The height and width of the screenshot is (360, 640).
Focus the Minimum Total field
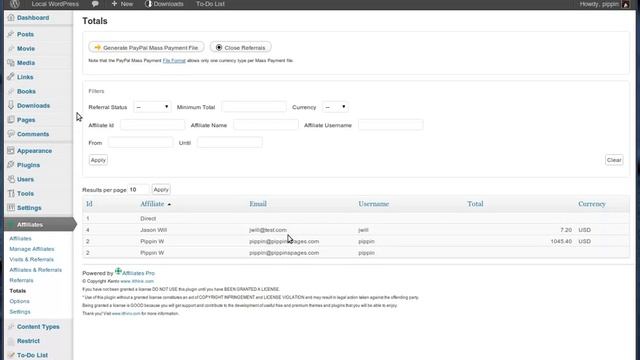click(253, 107)
